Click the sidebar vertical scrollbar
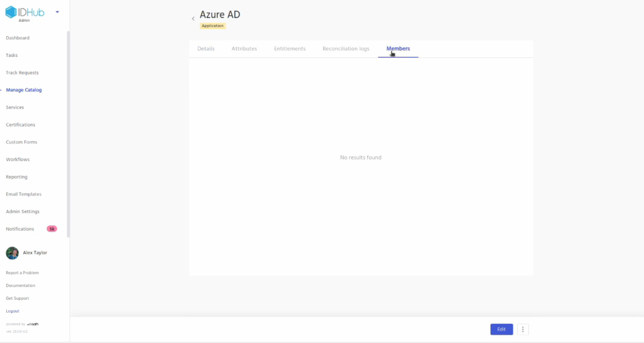This screenshot has width=644, height=343. coord(68,134)
